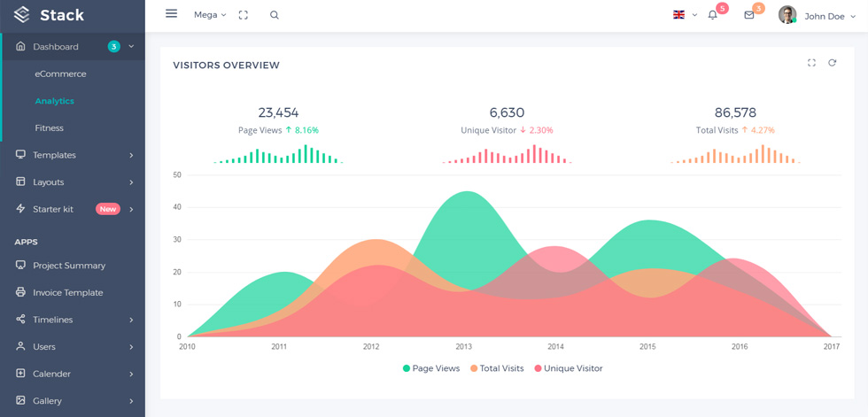Click the orange Total Visits mini bar chart
The width and height of the screenshot is (868, 417).
[735, 154]
